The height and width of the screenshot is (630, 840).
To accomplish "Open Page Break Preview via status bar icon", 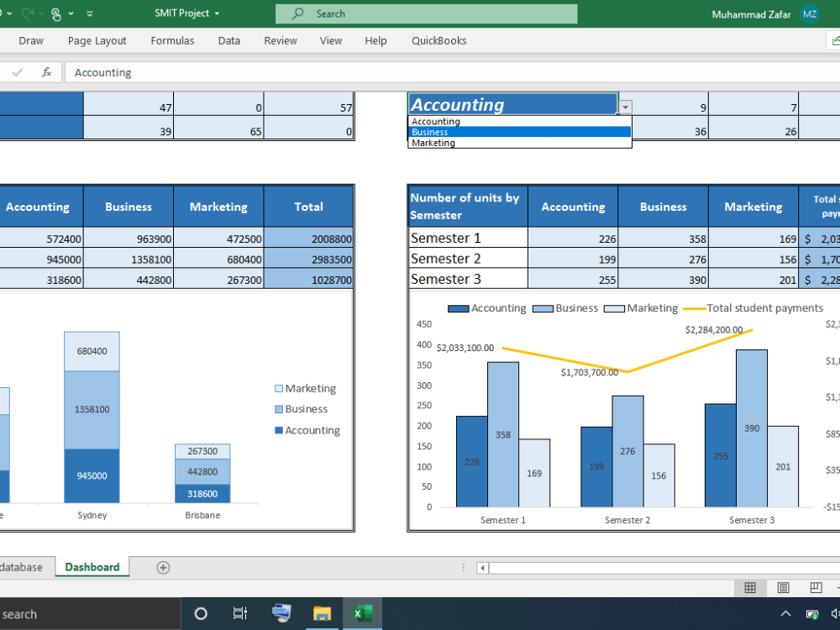I will coord(816,587).
